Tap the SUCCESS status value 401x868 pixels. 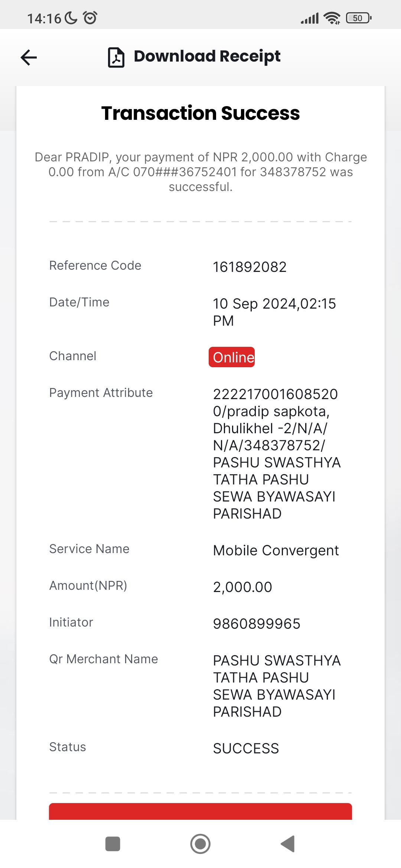click(x=246, y=749)
